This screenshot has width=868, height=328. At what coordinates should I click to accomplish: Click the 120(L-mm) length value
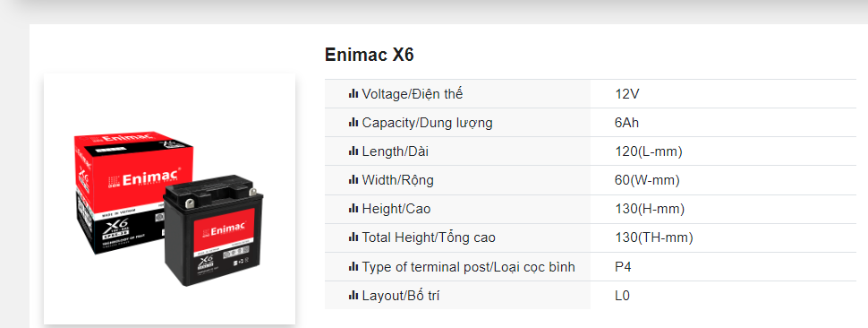tap(648, 151)
